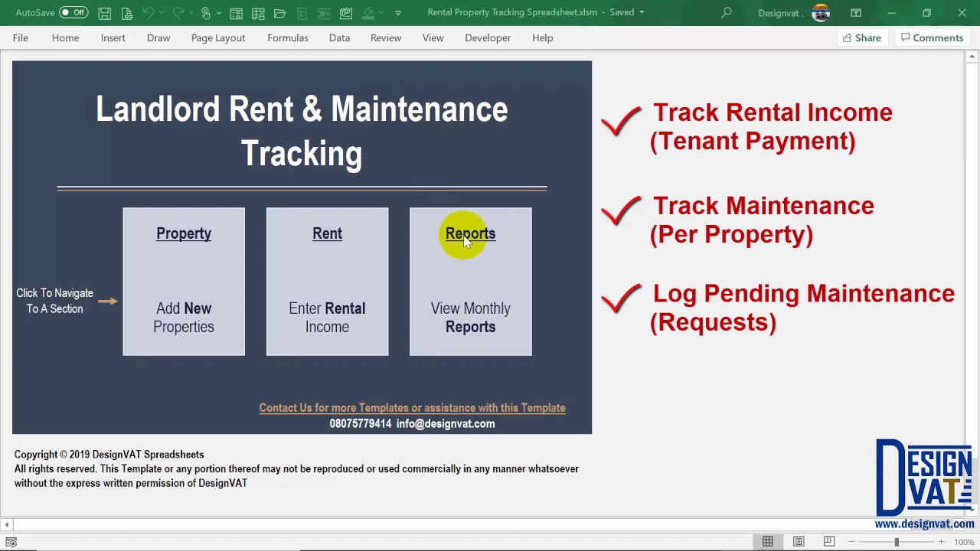Click the Ribbon Display Options icon
This screenshot has width=980, height=551.
(856, 12)
